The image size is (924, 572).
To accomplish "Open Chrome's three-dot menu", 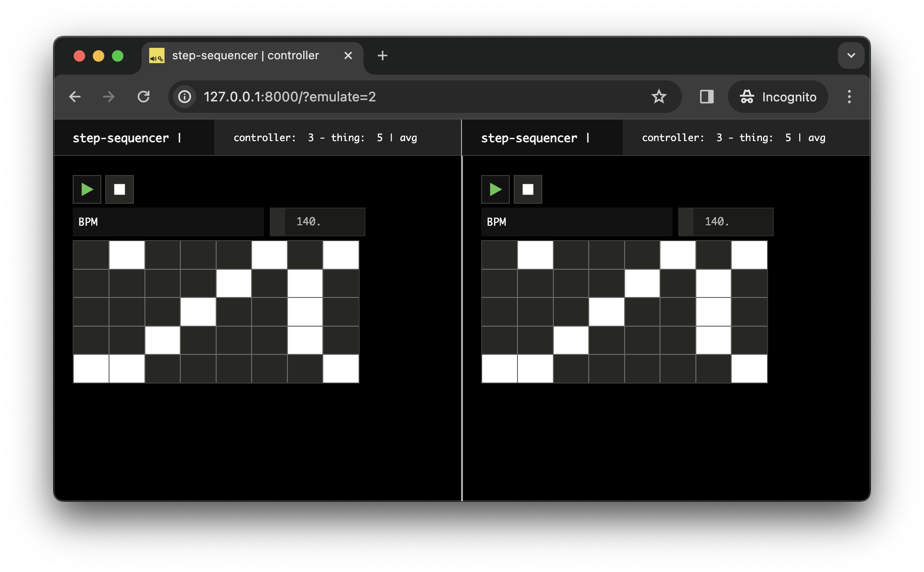I will [849, 97].
